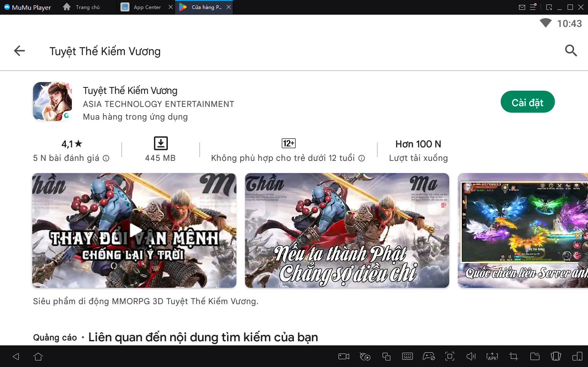Close the Cửa hàng Play tab
The image size is (588, 367).
pyautogui.click(x=229, y=7)
